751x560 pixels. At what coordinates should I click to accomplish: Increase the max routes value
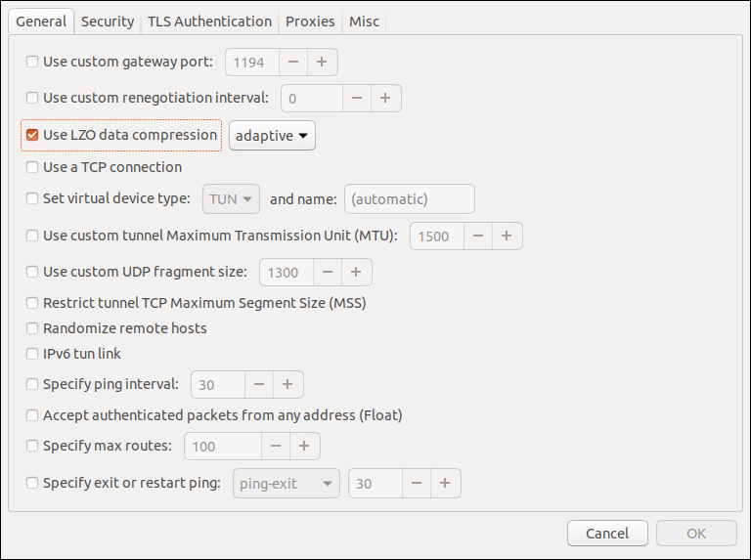coord(304,447)
